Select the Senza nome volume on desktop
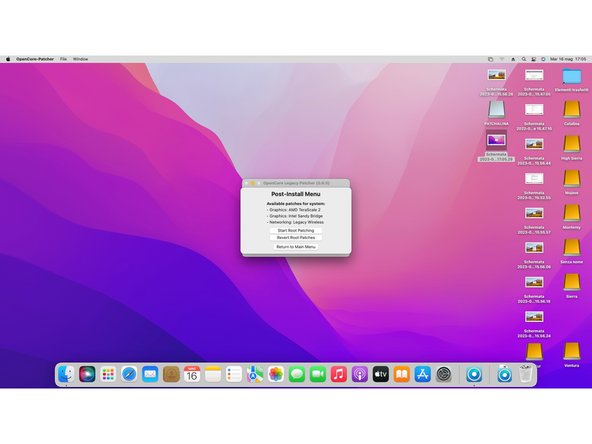592x444 pixels. [572, 251]
